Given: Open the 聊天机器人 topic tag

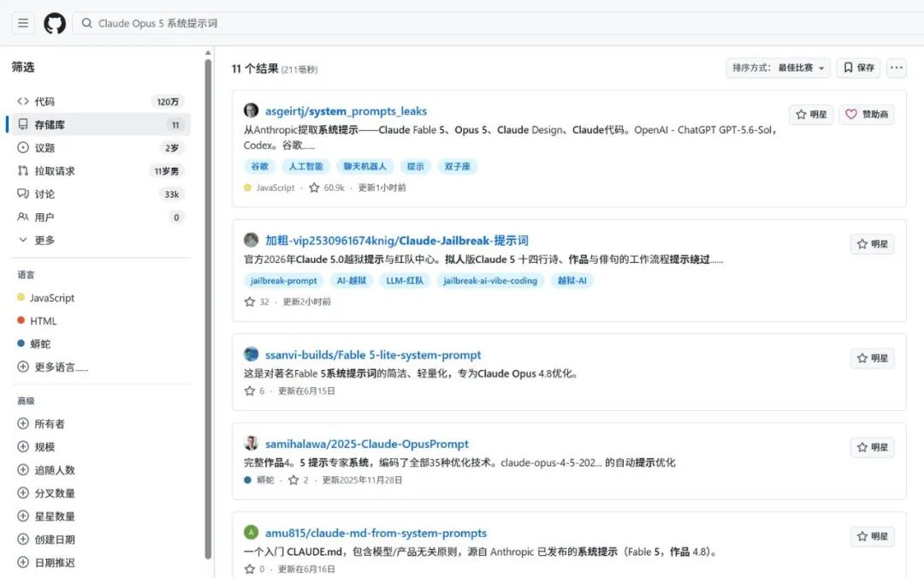Looking at the screenshot, I should (x=364, y=166).
